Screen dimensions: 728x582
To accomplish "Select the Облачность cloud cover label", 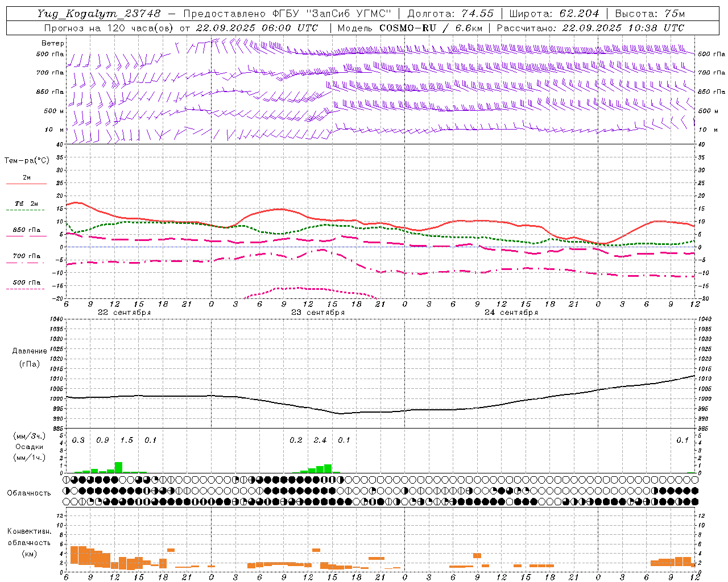I will coord(29,493).
